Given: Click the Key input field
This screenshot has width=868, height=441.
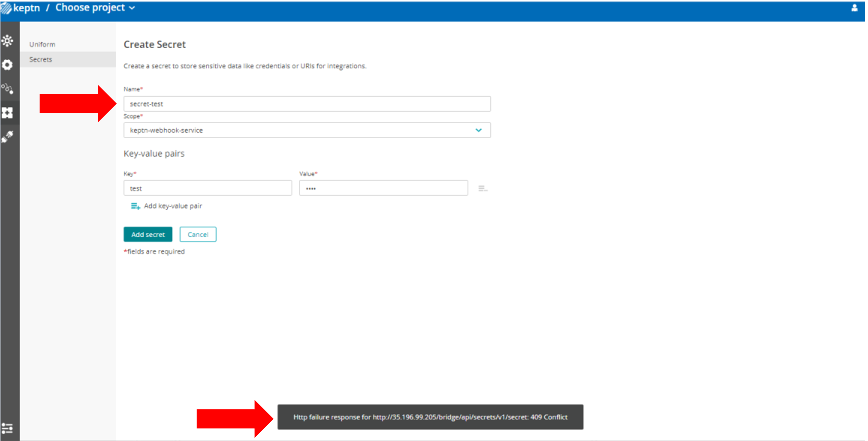Looking at the screenshot, I should 208,189.
